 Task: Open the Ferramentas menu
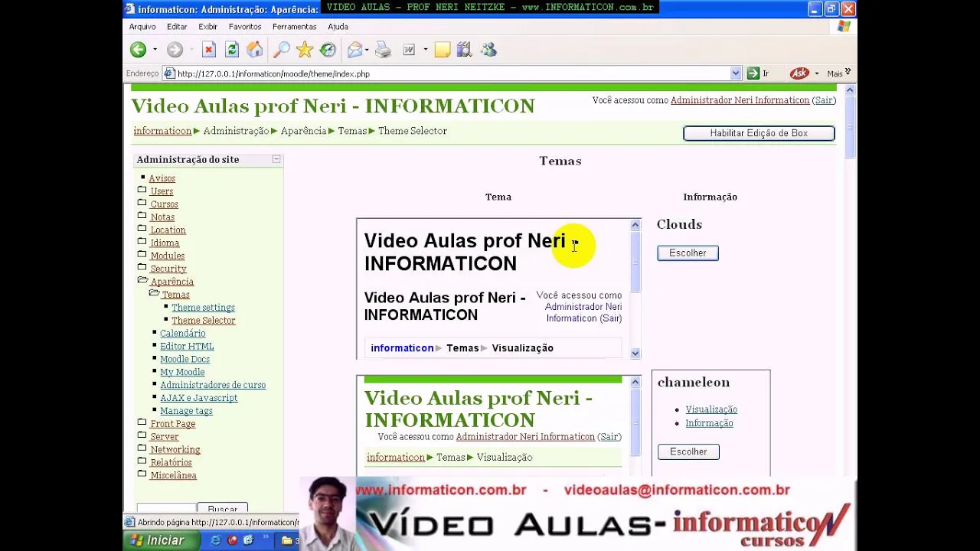click(x=294, y=26)
